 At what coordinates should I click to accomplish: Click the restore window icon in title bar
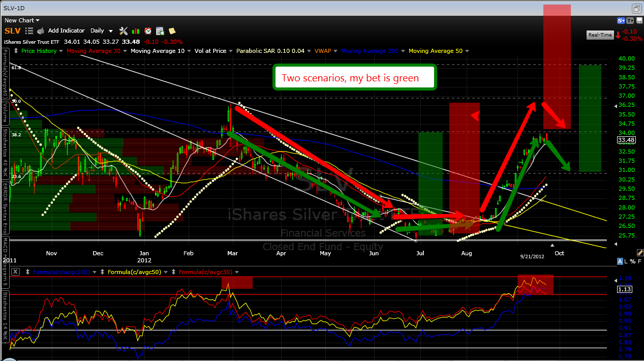[x=637, y=9]
